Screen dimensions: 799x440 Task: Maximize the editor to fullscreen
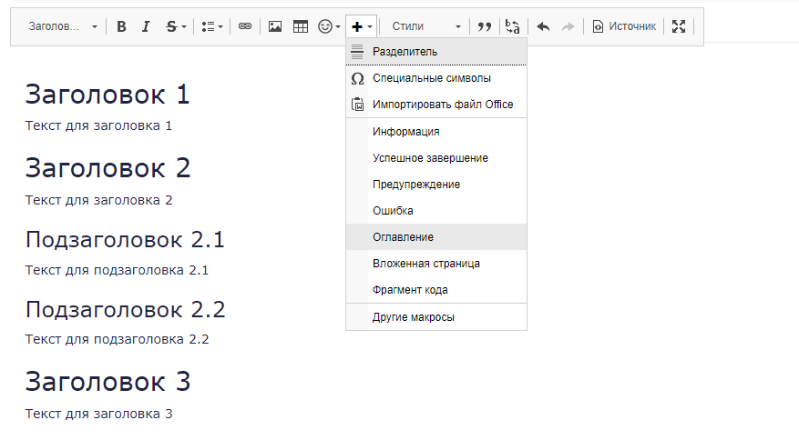pos(679,27)
